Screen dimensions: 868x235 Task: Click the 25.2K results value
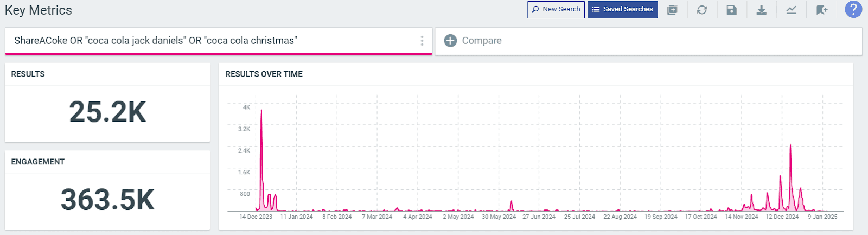point(107,112)
